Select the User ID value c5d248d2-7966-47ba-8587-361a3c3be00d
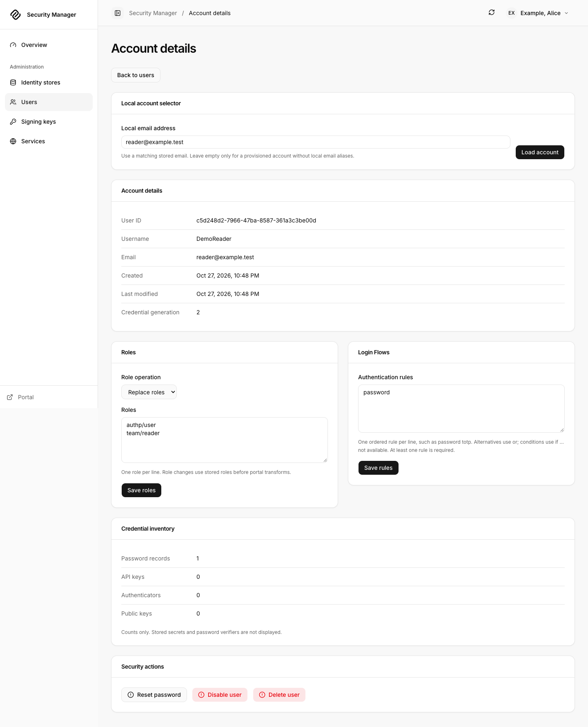The height and width of the screenshot is (727, 588). point(256,220)
